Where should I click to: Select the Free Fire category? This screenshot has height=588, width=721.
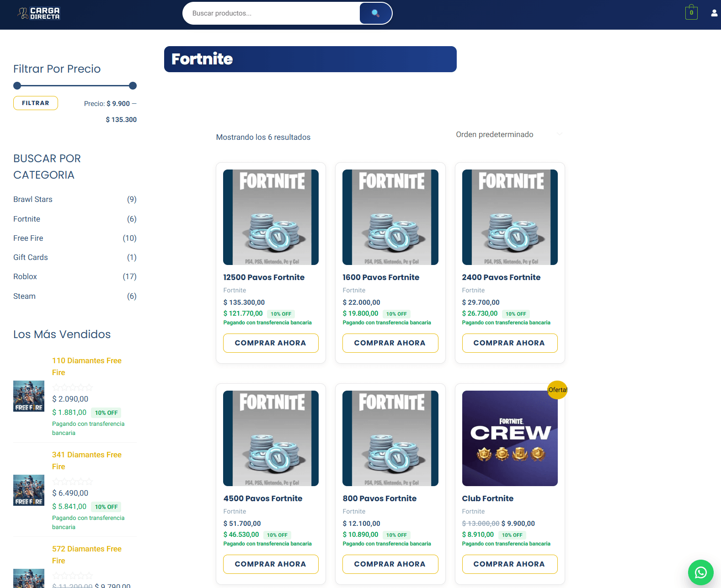28,238
